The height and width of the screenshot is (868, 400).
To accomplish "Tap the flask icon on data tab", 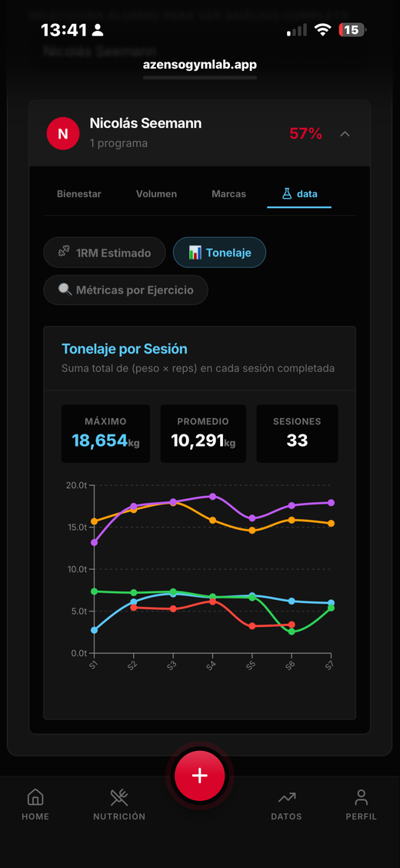I will [287, 194].
